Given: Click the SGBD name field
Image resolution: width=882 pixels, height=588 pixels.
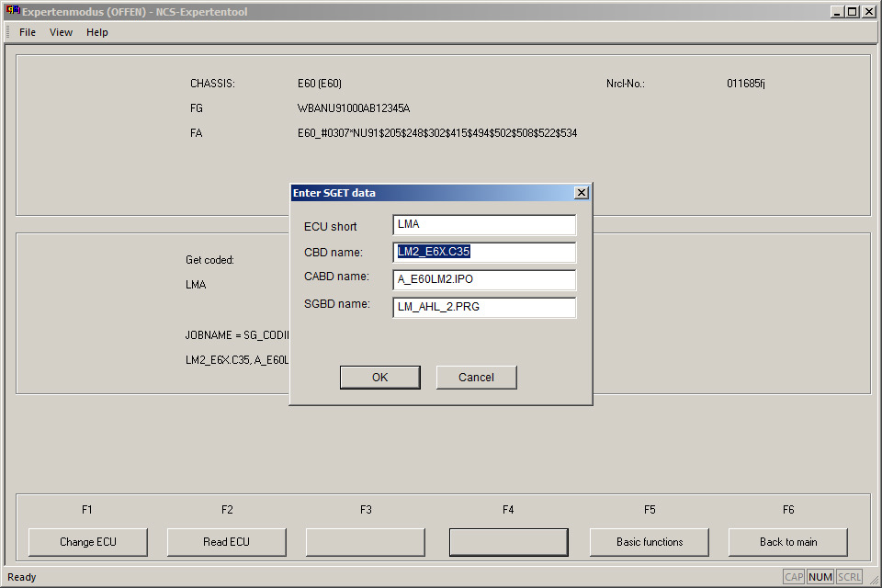Looking at the screenshot, I should coord(484,307).
